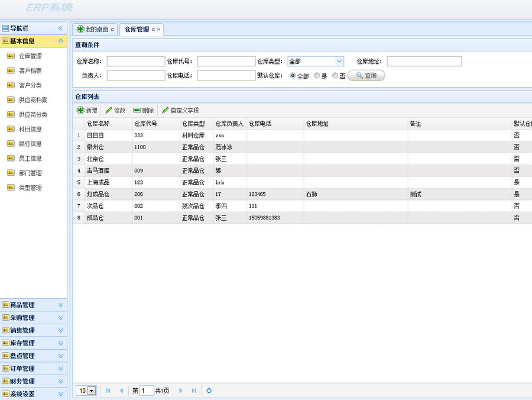Click the 删除 delete icon
532x400 pixels.
(135, 110)
